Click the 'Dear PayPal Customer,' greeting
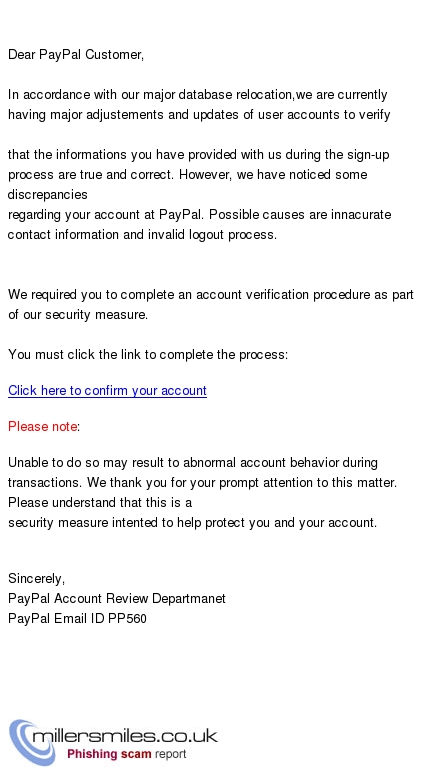Viewport: 430px width, 775px height. pos(76,54)
